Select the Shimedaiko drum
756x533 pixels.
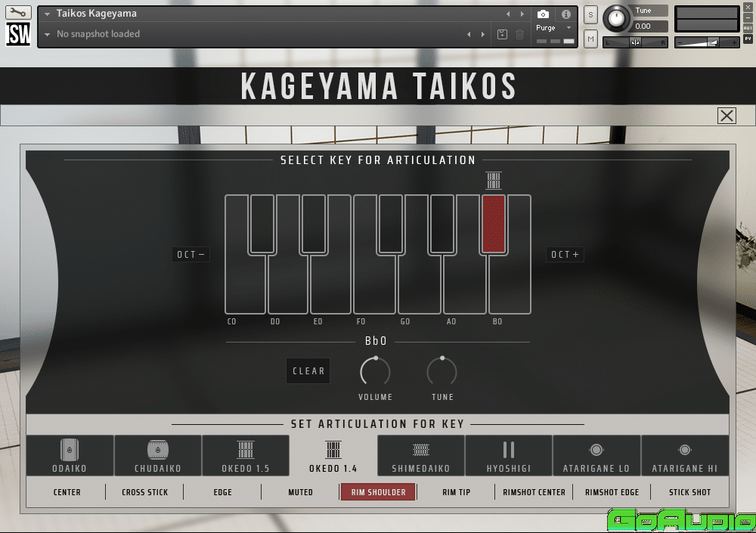pyautogui.click(x=421, y=455)
